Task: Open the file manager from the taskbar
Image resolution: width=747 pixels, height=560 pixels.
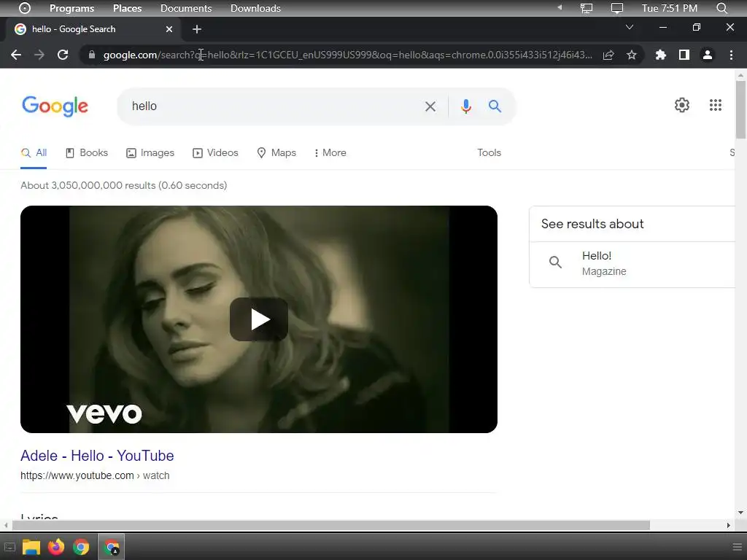Action: click(31, 547)
